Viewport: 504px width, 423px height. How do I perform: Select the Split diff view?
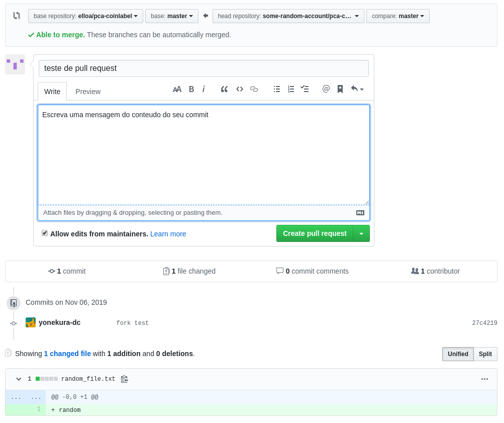point(485,354)
